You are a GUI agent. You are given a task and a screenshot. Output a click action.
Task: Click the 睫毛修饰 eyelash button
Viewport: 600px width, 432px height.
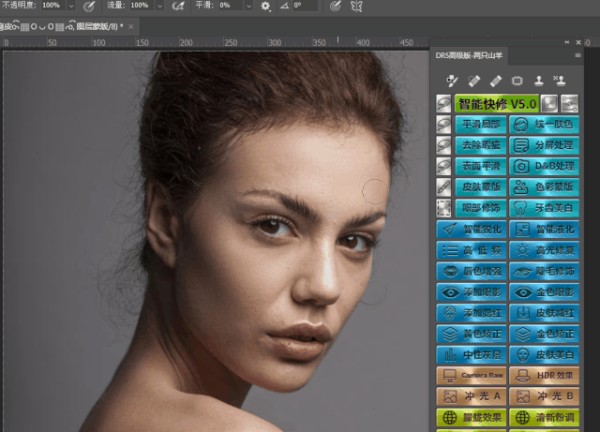[x=544, y=271]
